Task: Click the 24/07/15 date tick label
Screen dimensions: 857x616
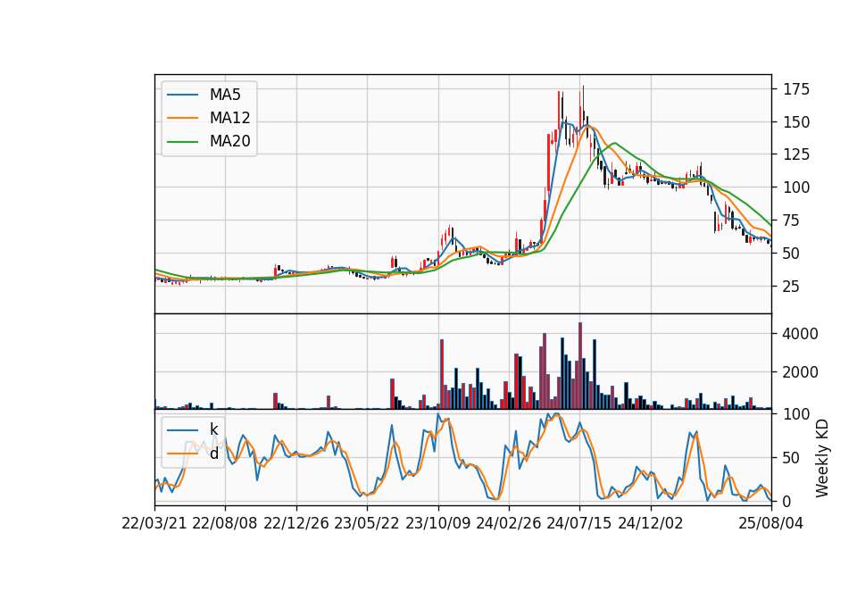Action: coord(579,523)
